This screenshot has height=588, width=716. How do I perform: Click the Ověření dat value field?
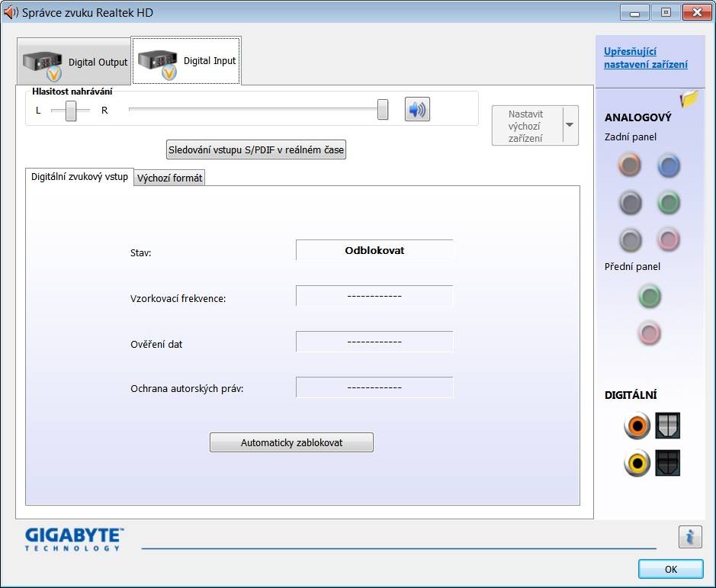point(374,342)
